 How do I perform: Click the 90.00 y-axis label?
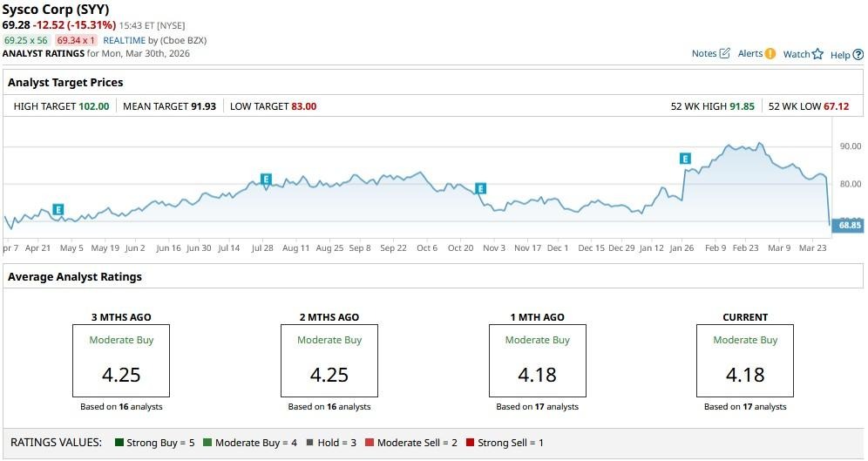pyautogui.click(x=851, y=146)
